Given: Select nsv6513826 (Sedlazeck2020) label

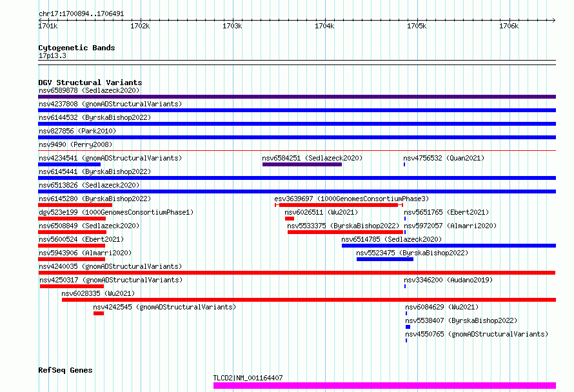Looking at the screenshot, I should point(89,185).
